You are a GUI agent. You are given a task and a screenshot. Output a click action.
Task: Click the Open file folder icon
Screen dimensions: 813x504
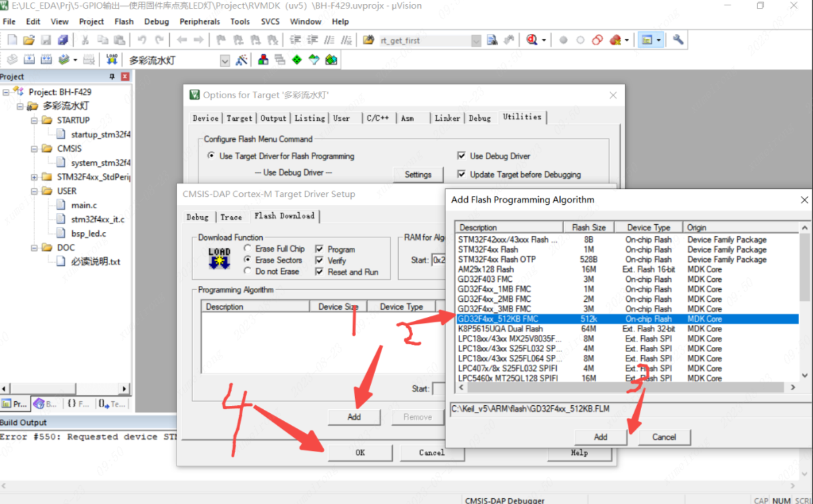29,40
